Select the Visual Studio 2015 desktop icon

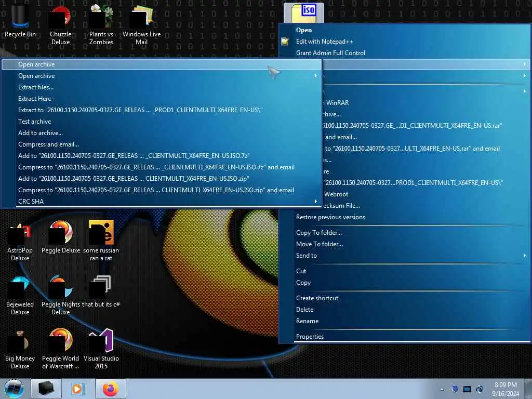click(101, 350)
